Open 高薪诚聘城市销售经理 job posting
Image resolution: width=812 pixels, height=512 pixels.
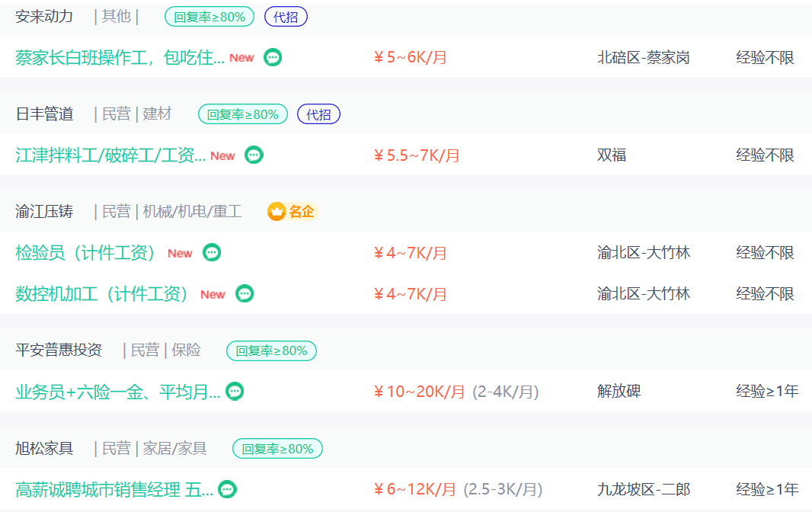(114, 489)
